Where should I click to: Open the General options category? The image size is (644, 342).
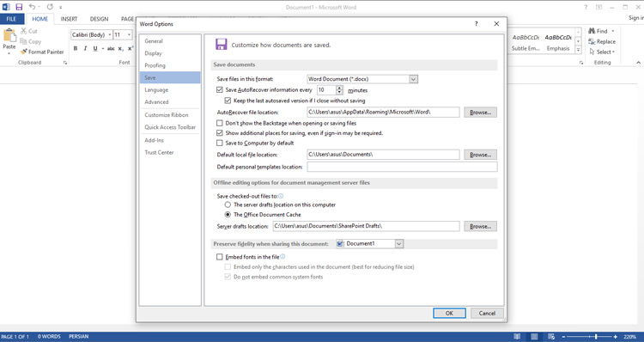[x=170, y=41]
